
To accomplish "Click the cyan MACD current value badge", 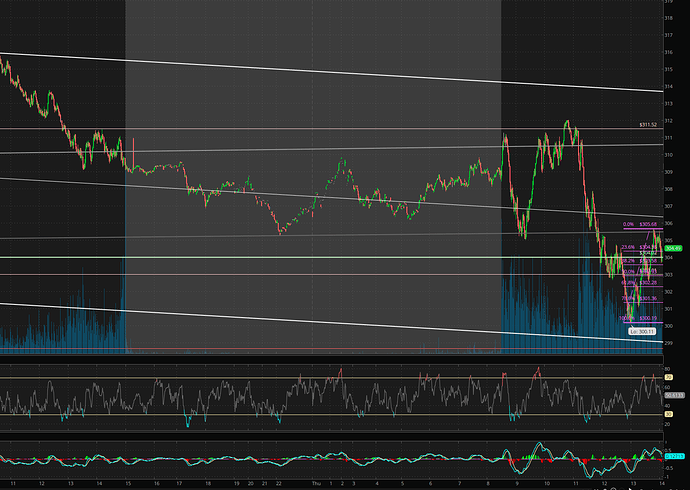I will point(675,456).
